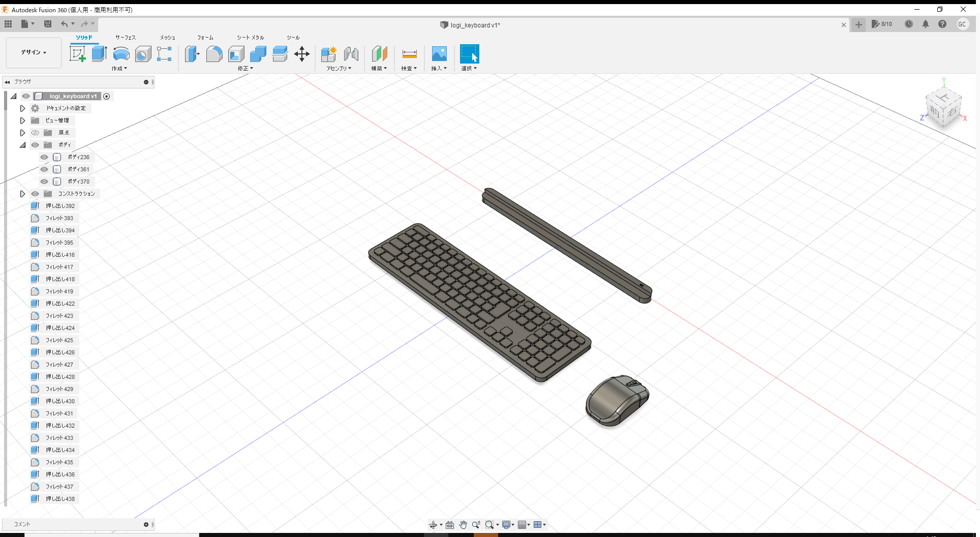
Task: Click inside the コメント input field
Action: tap(76, 524)
